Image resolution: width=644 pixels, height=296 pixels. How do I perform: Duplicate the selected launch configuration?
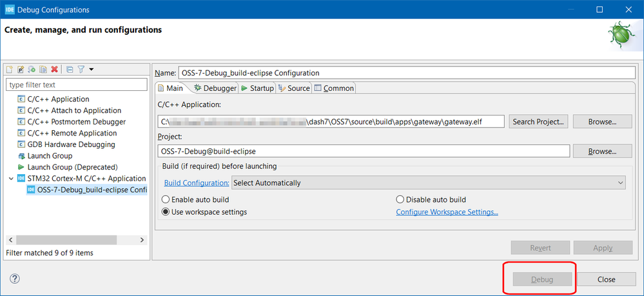point(43,70)
